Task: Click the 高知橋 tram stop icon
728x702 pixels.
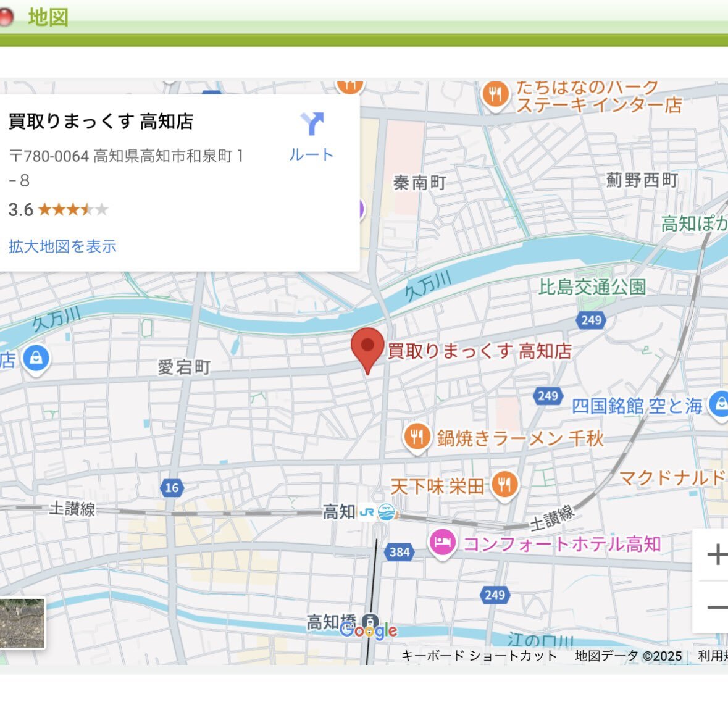Action: [370, 621]
